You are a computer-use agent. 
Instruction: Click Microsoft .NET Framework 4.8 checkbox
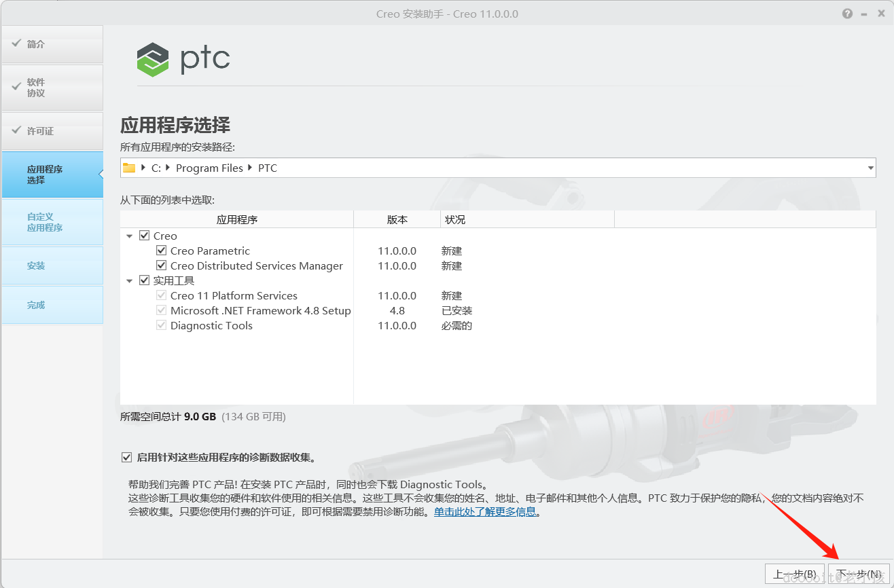coord(161,310)
